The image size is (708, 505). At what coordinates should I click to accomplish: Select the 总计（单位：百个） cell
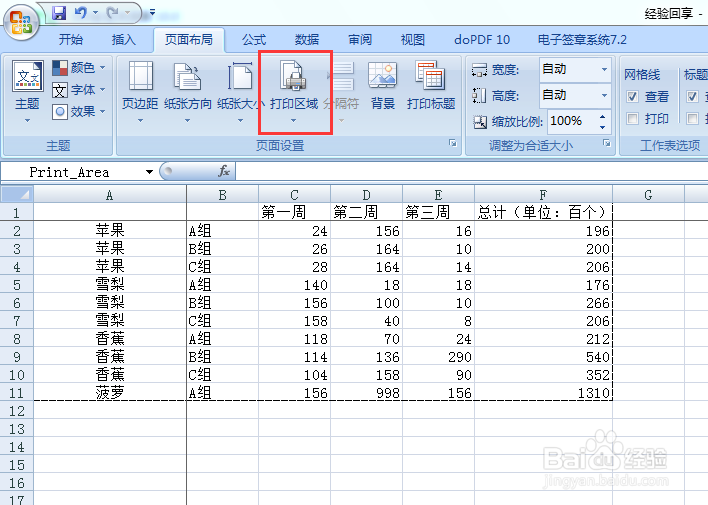(543, 212)
